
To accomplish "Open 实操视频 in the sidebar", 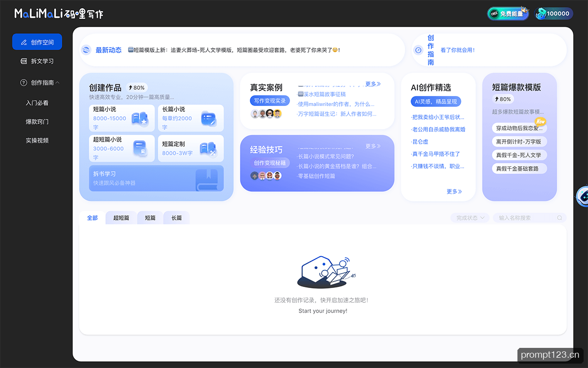I will [37, 140].
